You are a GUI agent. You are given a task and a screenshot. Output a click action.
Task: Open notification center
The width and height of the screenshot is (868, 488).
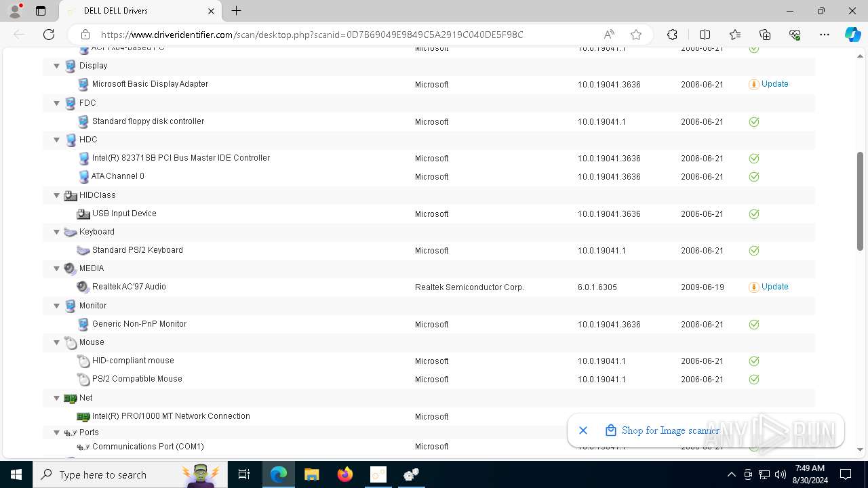coord(846,474)
